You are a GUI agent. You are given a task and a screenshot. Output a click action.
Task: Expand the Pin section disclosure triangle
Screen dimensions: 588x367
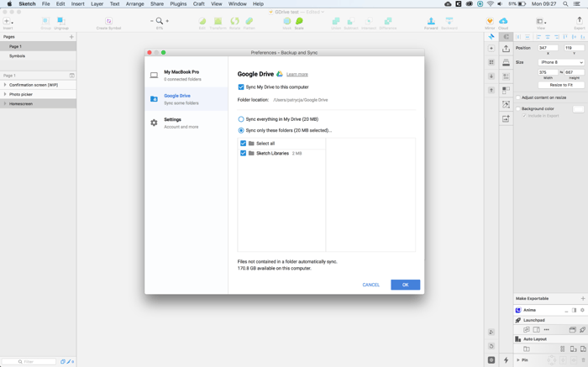[x=517, y=360]
